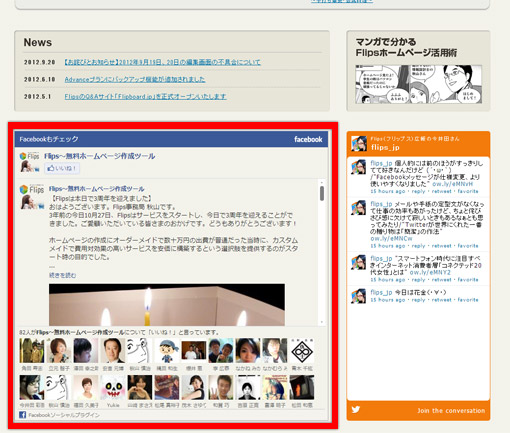The width and height of the screenshot is (510, 433).
Task: Click Join the conversation in the Twitter widget
Action: pos(451,411)
